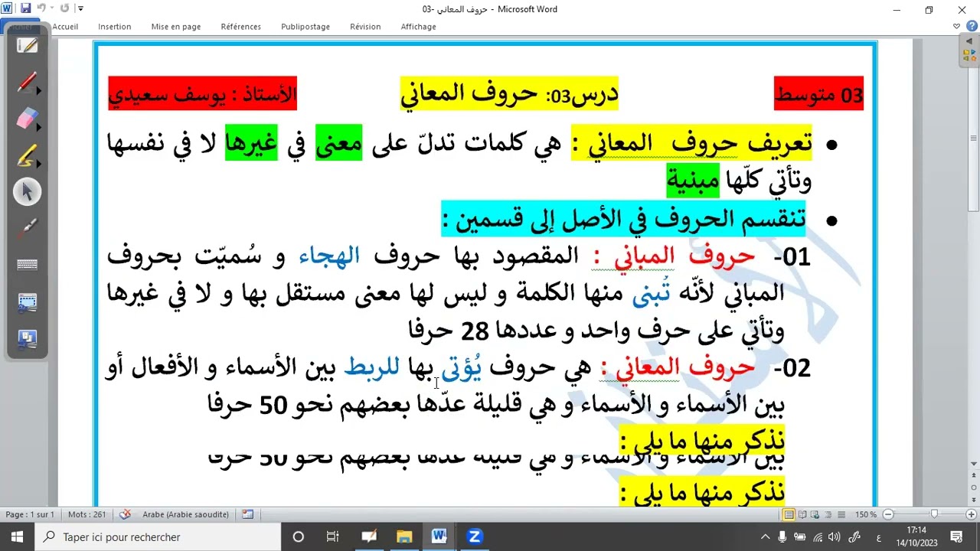Switch to Outline view
The image size is (980, 551).
coord(828,514)
